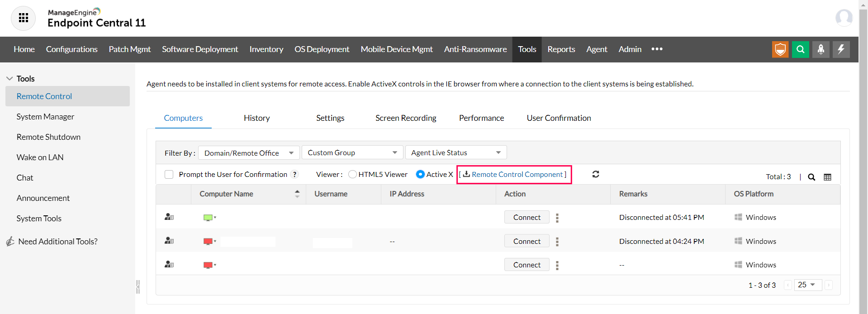Select the HTML5 Viewer radio button

(352, 175)
